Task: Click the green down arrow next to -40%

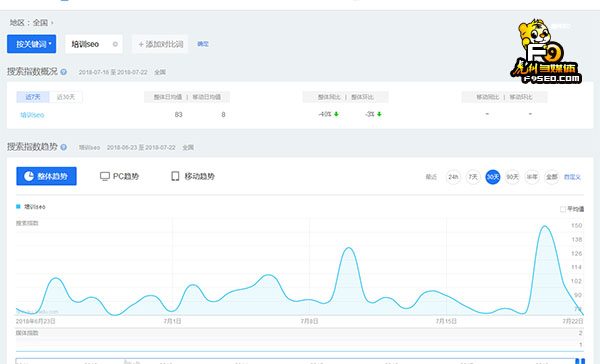Action: [336, 114]
